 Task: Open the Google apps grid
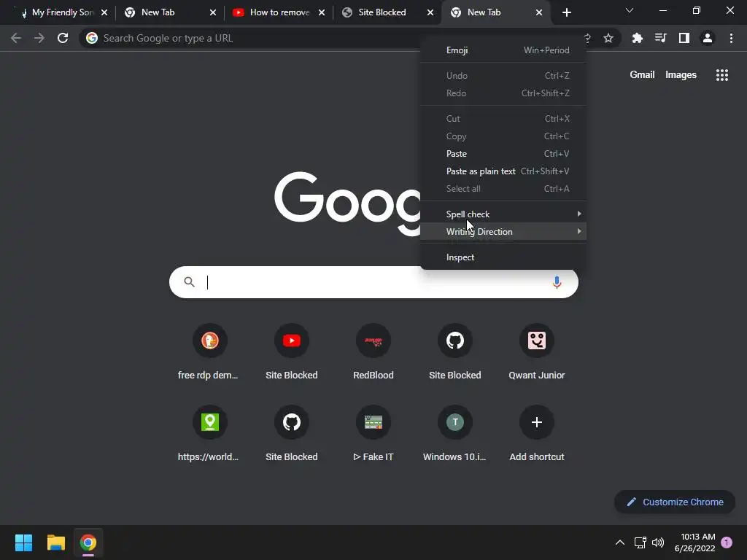pyautogui.click(x=721, y=75)
